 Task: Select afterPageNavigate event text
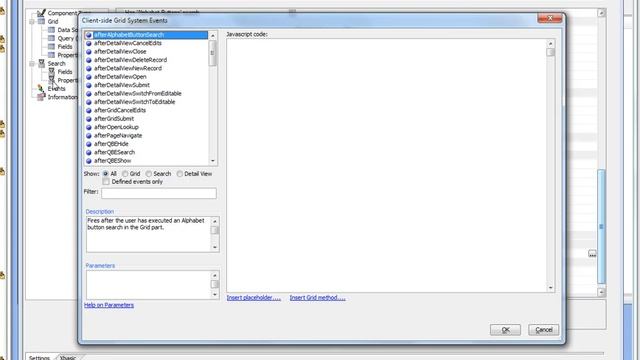click(x=118, y=136)
